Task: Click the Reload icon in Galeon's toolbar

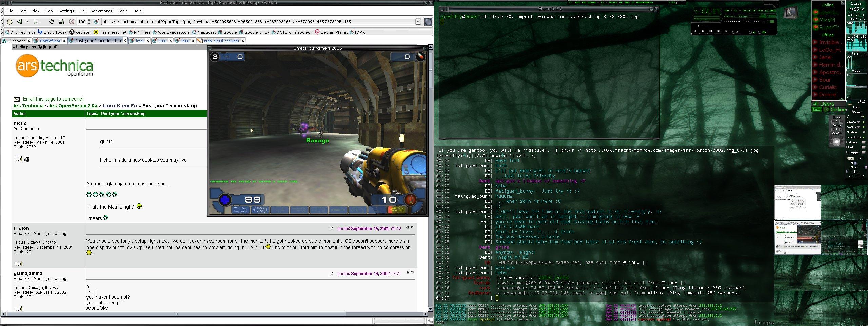Action: 52,22
